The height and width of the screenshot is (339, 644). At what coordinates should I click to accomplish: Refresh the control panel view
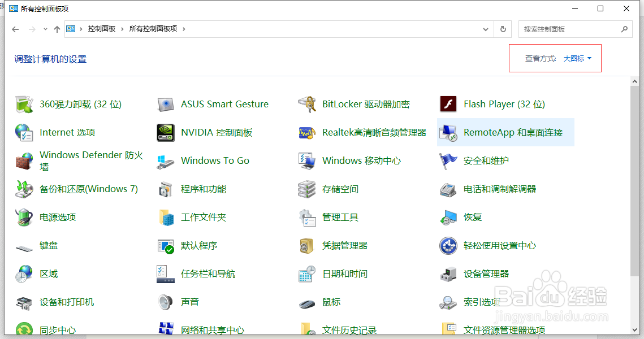[x=503, y=29]
